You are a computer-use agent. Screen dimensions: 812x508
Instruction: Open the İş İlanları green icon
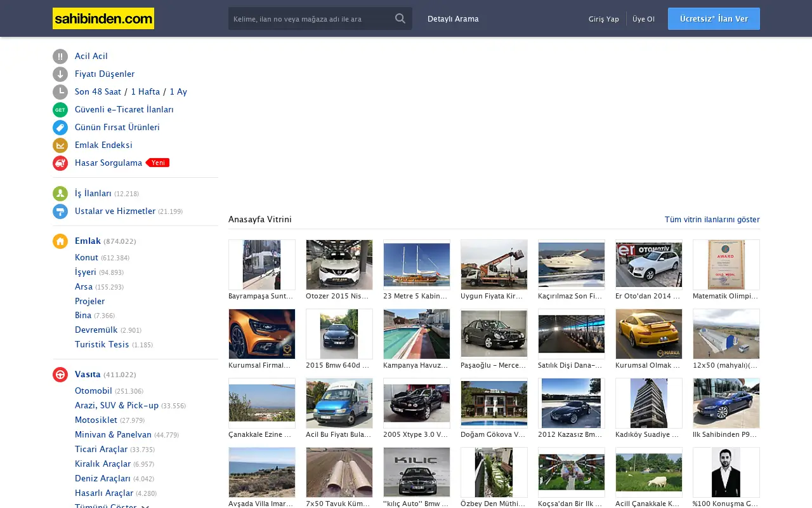coord(60,194)
